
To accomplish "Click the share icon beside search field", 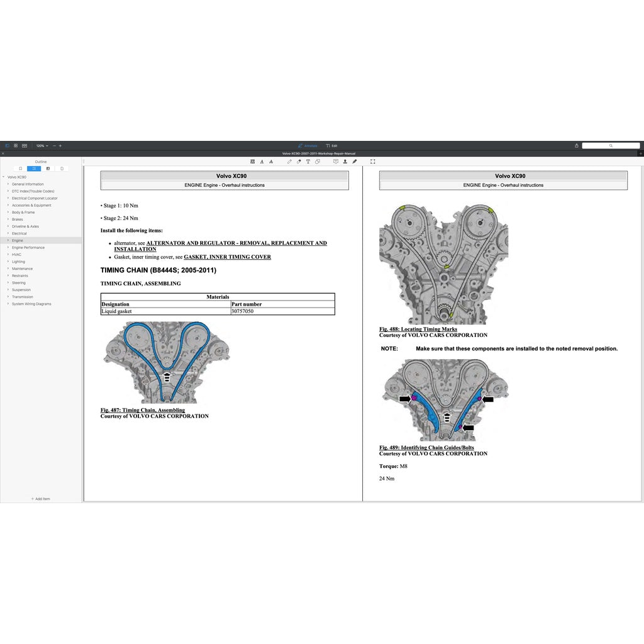I will coord(577,145).
